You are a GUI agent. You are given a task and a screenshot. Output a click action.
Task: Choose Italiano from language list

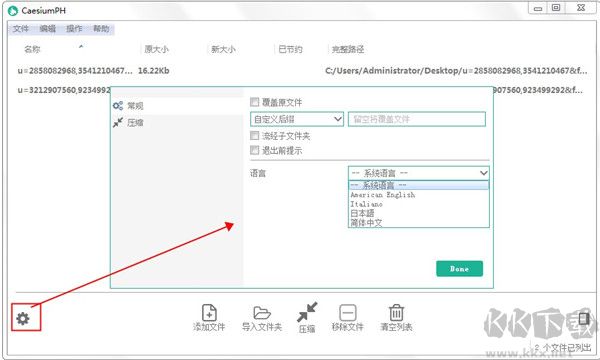pyautogui.click(x=419, y=204)
